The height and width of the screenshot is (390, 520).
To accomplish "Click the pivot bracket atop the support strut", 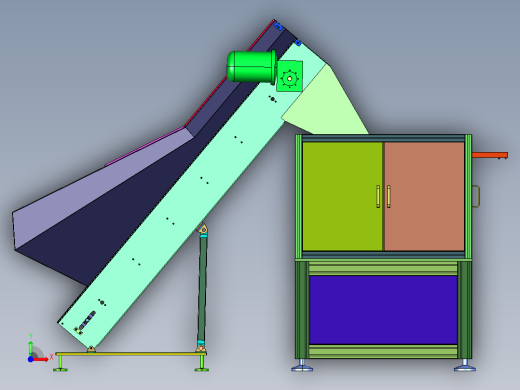I will pos(203,229).
